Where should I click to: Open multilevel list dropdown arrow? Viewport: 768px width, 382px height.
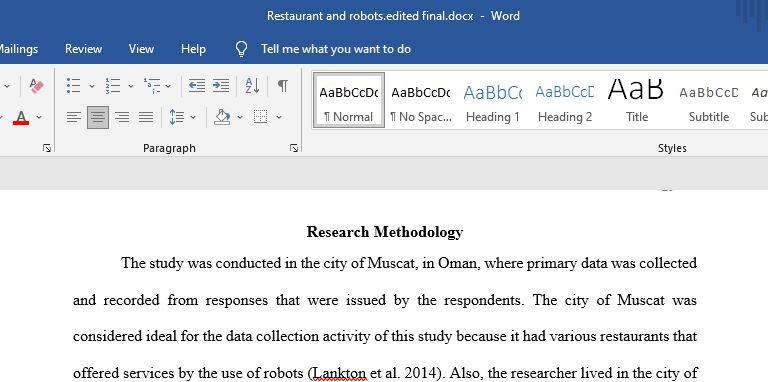168,86
